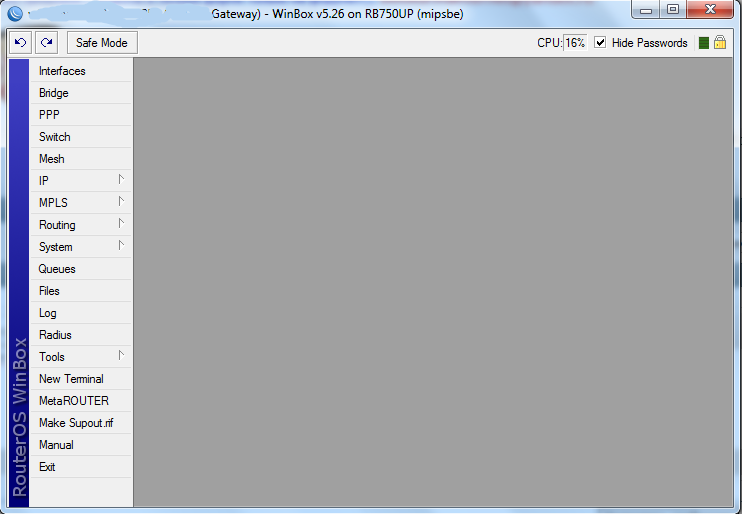The width and height of the screenshot is (742, 514).
Task: Toggle the Hide Passwords checkbox
Action: pos(600,43)
